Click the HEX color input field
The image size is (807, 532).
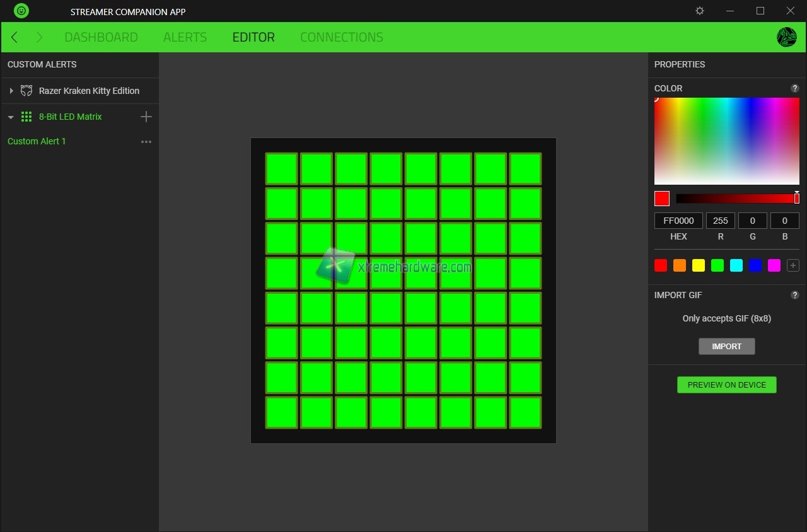678,221
